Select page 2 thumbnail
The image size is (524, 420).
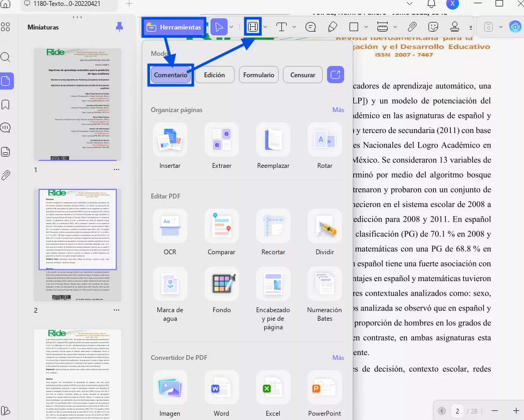point(77,245)
